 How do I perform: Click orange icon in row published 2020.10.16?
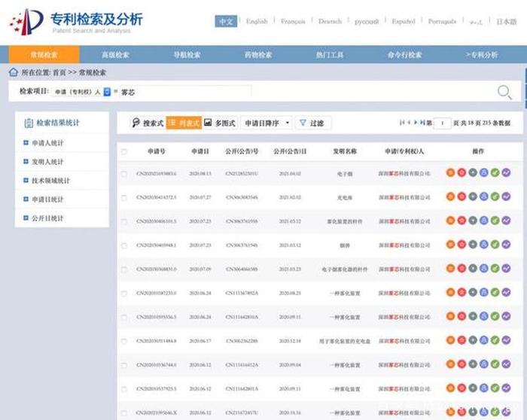tap(450, 412)
